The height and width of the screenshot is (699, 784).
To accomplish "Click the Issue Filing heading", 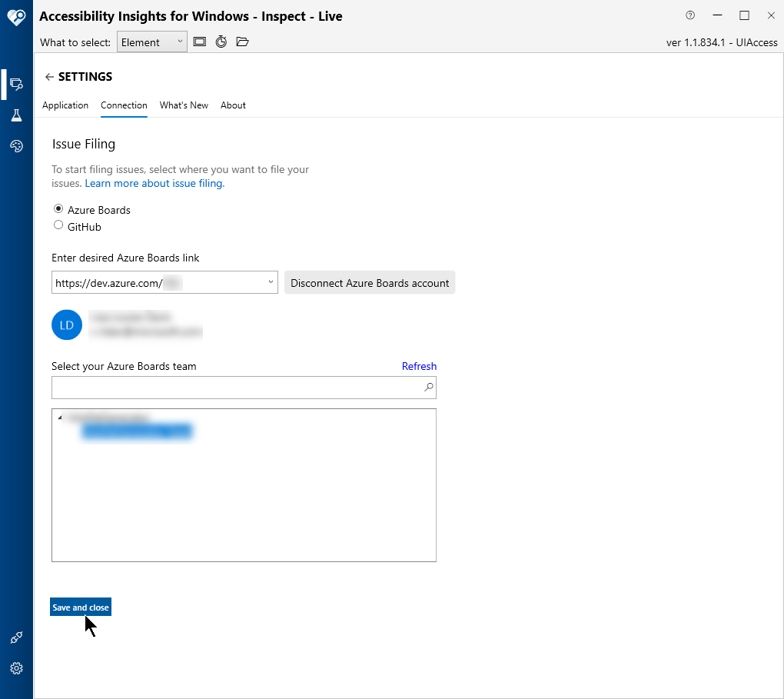I will (x=84, y=144).
